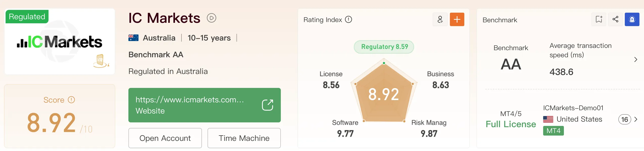Click the Score info icon
Image resolution: width=644 pixels, height=151 pixels.
click(71, 100)
